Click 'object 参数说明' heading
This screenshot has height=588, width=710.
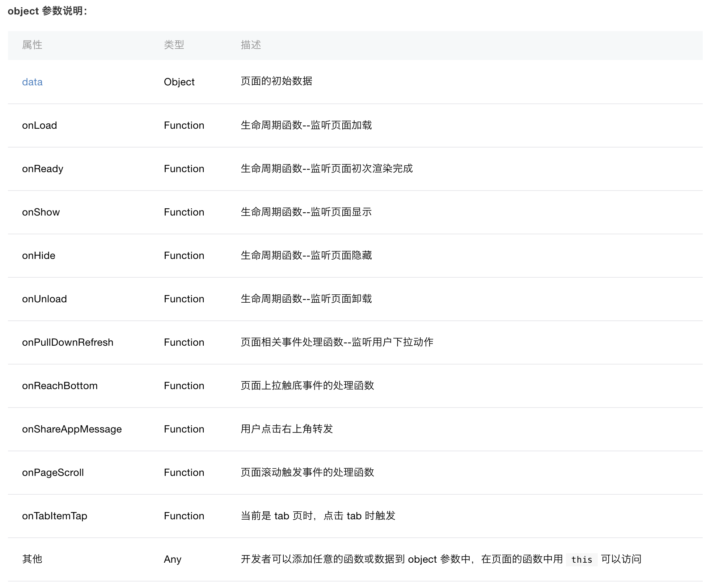tap(47, 11)
